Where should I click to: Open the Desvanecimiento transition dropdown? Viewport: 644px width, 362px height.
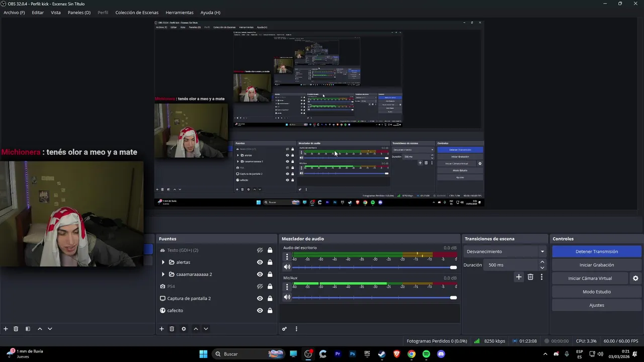pyautogui.click(x=505, y=251)
